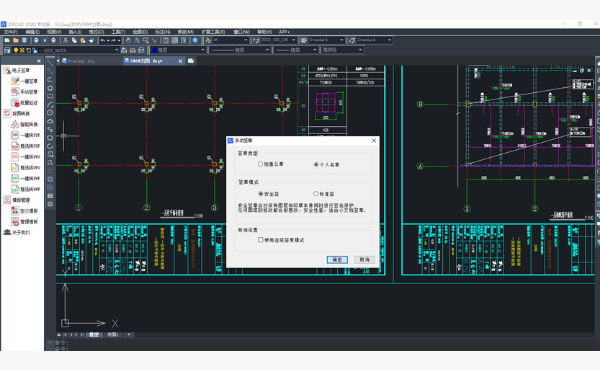Click the dimension style icon

pyautogui.click(x=256, y=40)
